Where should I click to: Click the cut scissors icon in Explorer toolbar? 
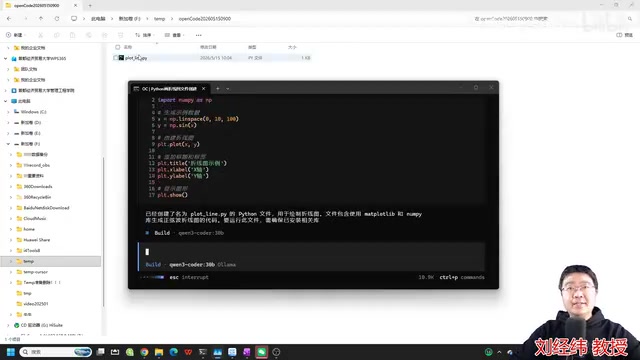pos(40,35)
